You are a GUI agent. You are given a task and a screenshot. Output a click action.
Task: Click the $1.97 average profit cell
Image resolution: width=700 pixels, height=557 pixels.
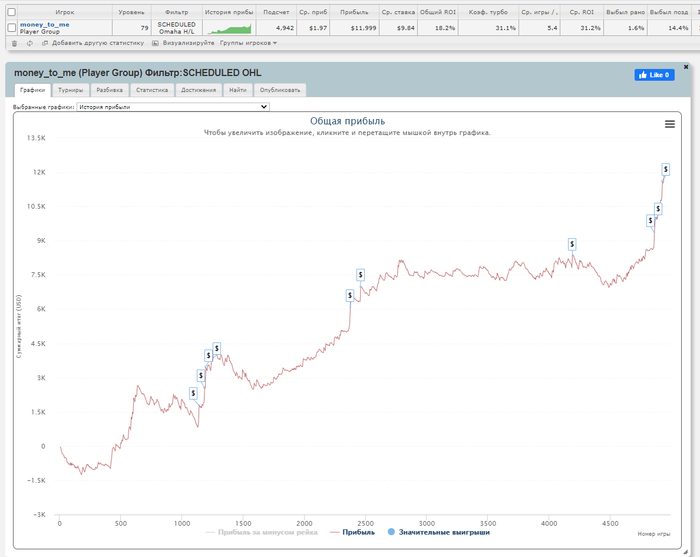click(313, 28)
